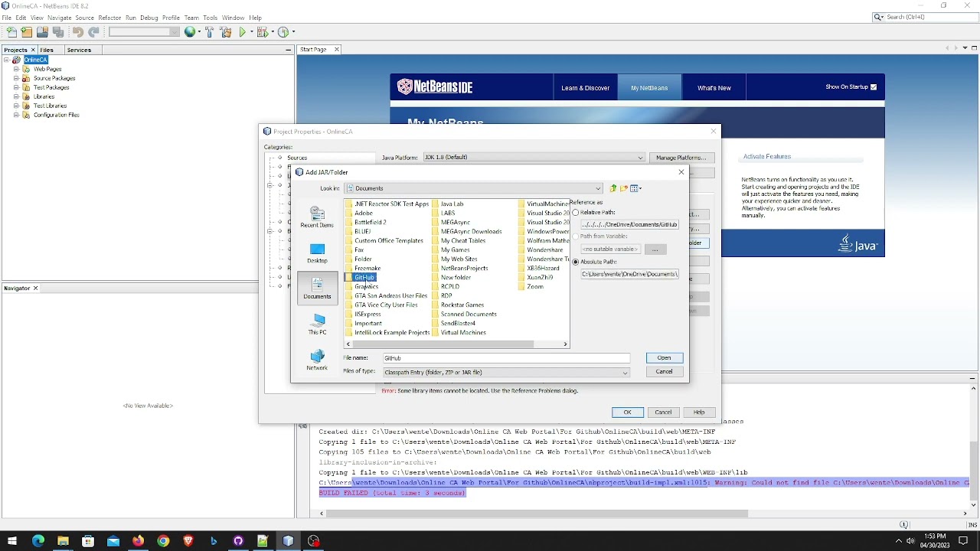Click the Open Project toolbar icon
The width and height of the screenshot is (980, 551).
click(x=42, y=32)
